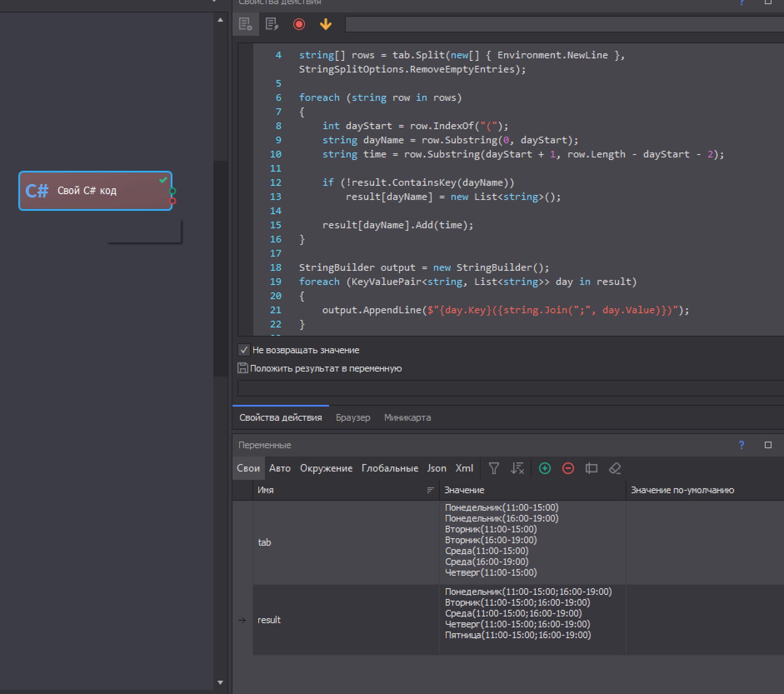Viewport: 784px width, 694px height.
Task: Clear variables with the eraser icon
Action: point(615,468)
